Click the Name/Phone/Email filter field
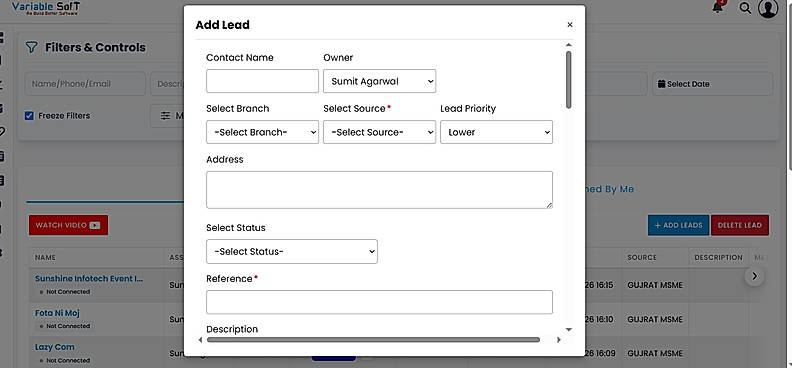Screen dimensions: 792x368 85,84
